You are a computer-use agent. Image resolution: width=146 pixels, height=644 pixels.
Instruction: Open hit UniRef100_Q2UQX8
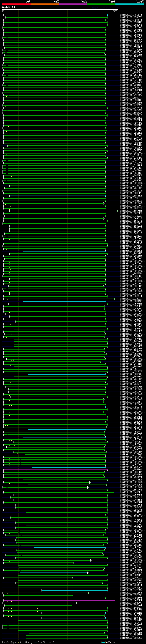coord(131,636)
